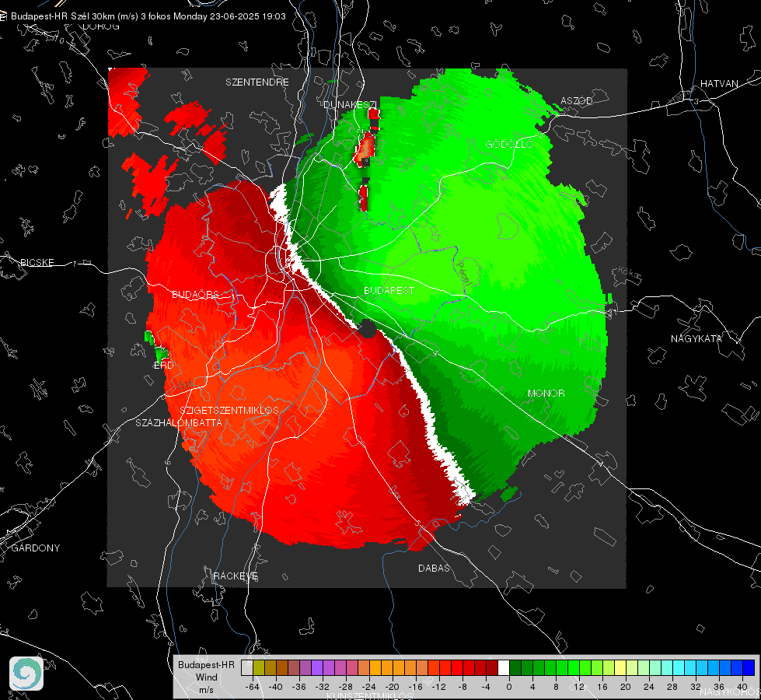Click the SZÁZHALOMBATTA town label
The image size is (761, 700).
click(179, 422)
